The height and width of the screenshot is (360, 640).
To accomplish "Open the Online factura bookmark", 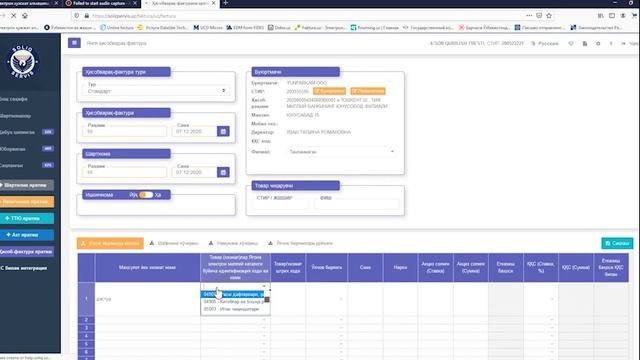I will point(117,28).
